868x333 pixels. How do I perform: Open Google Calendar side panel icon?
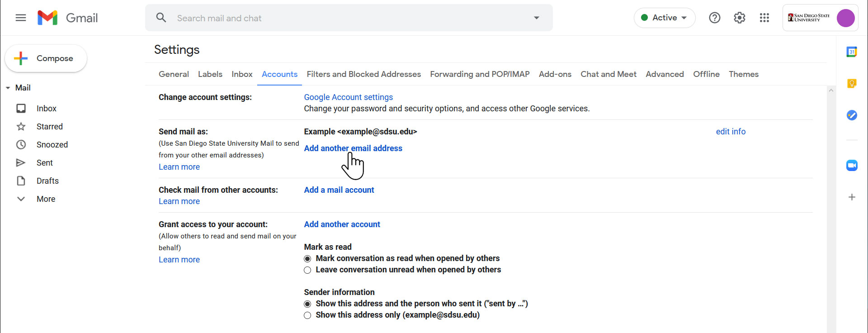coord(852,52)
